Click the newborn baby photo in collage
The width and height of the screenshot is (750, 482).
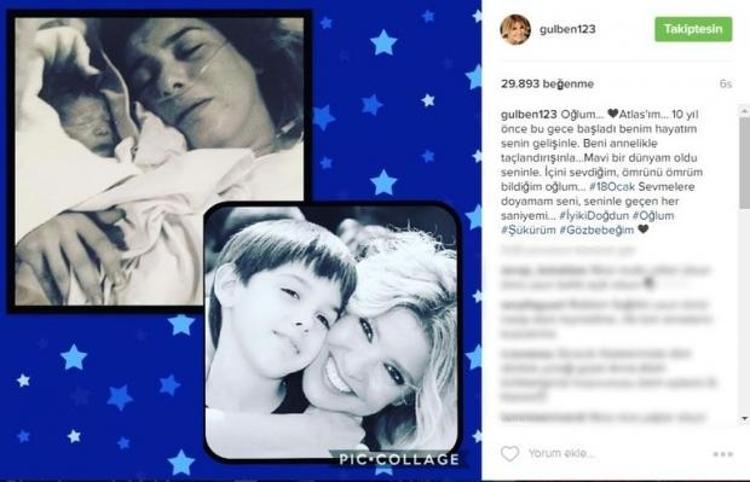pos(159,161)
